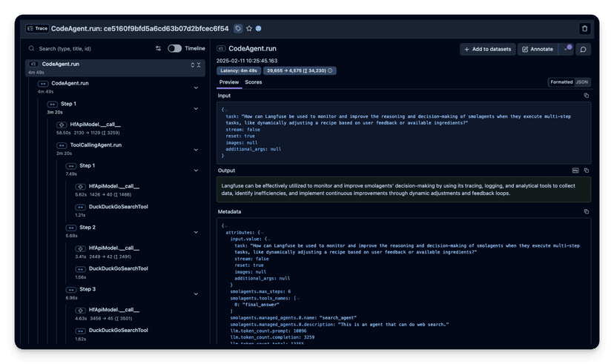
Task: Open filter settings icon beside search
Action: (158, 48)
